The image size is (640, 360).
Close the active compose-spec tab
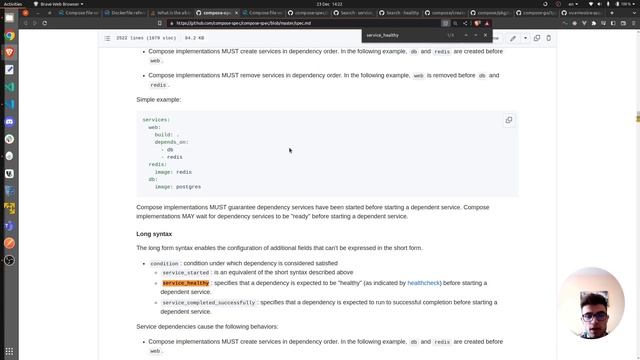[236, 13]
